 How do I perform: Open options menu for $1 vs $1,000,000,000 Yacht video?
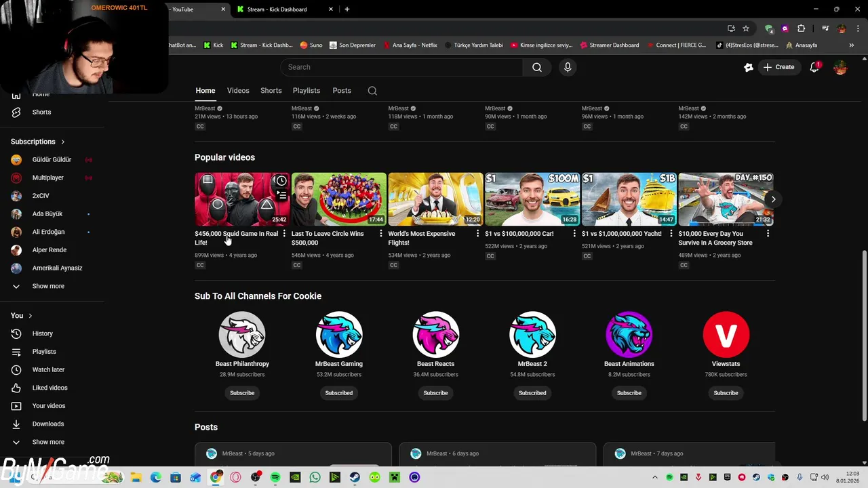[671, 233]
